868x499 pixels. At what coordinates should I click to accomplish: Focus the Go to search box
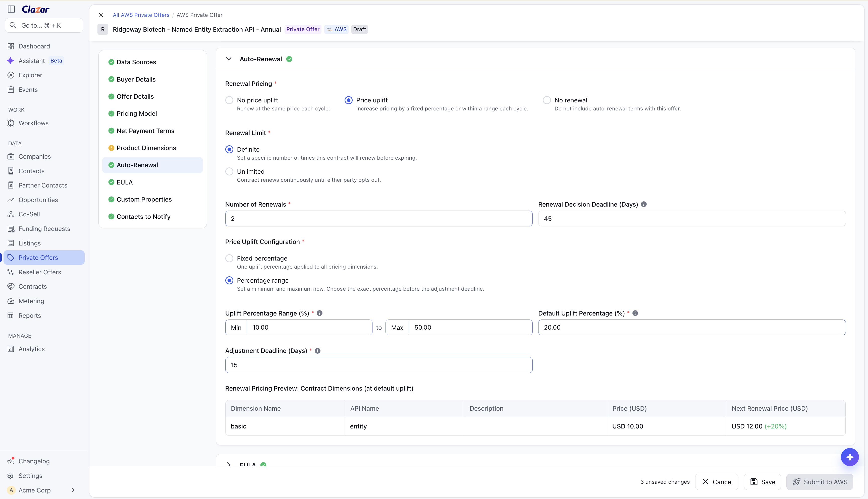[x=44, y=25]
